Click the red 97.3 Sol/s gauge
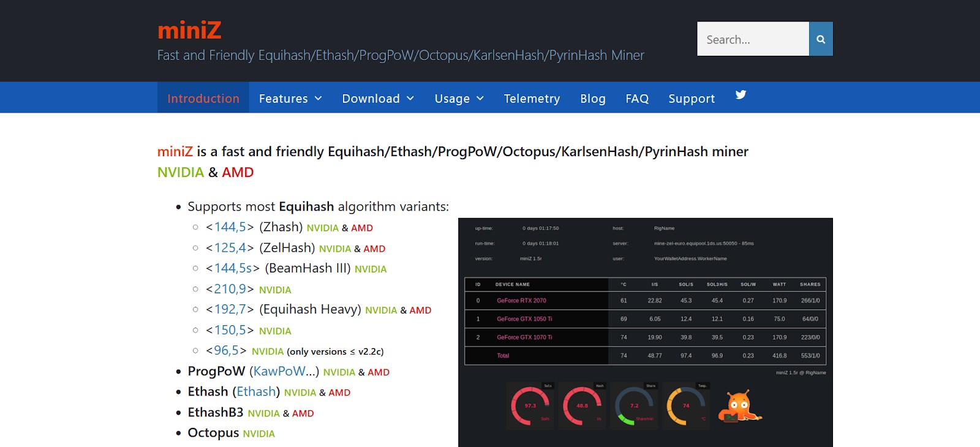The width and height of the screenshot is (980, 447). click(530, 405)
